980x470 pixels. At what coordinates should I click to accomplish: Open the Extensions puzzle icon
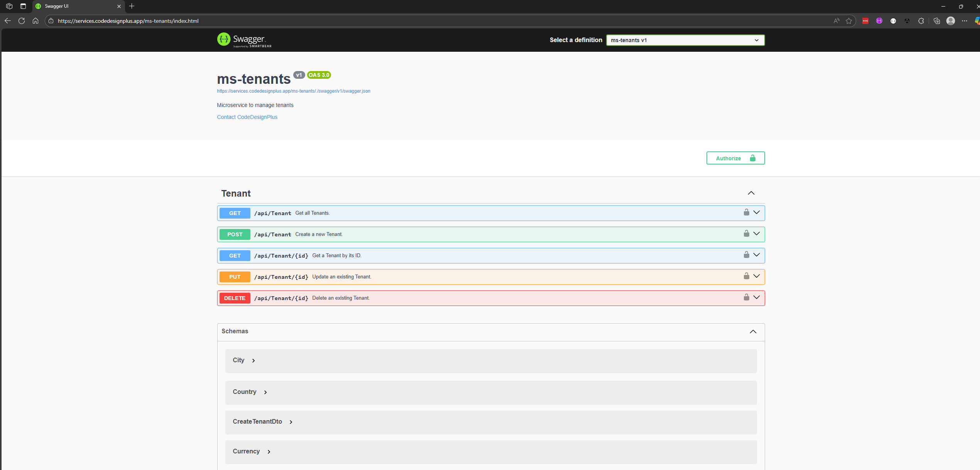[921, 21]
